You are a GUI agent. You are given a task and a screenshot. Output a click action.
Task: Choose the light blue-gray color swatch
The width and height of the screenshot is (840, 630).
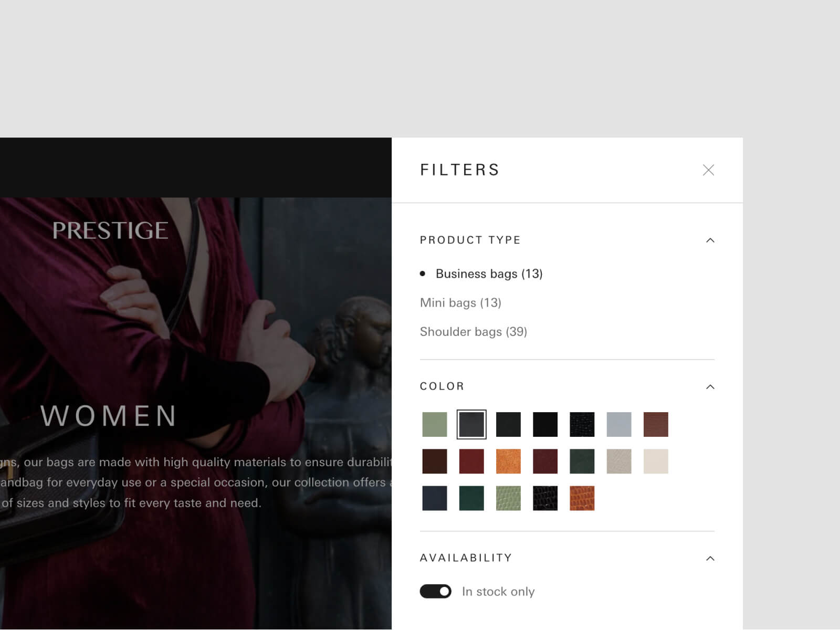coord(619,425)
